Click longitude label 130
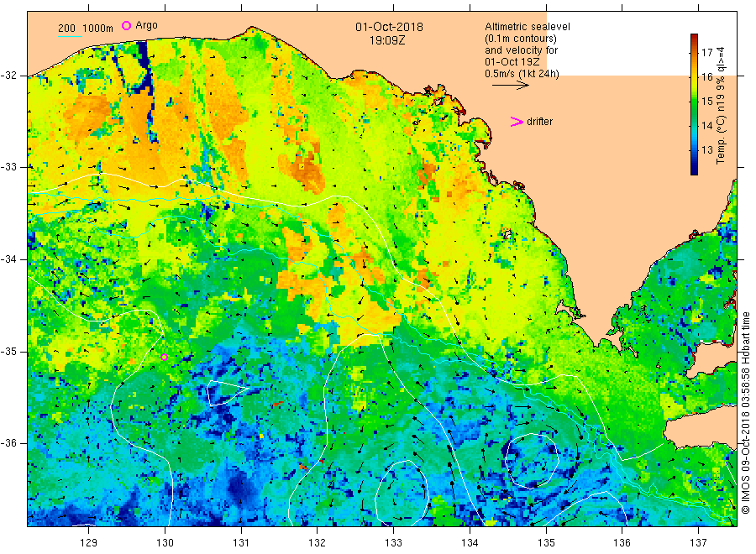 [165, 543]
